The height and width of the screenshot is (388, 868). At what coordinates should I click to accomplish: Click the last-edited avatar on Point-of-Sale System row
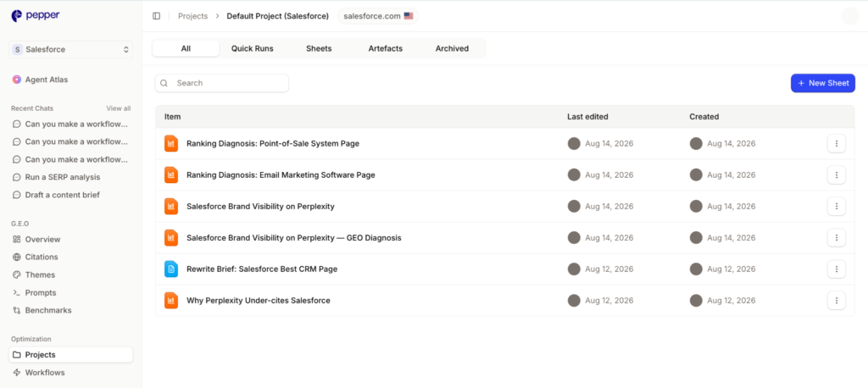(x=574, y=143)
